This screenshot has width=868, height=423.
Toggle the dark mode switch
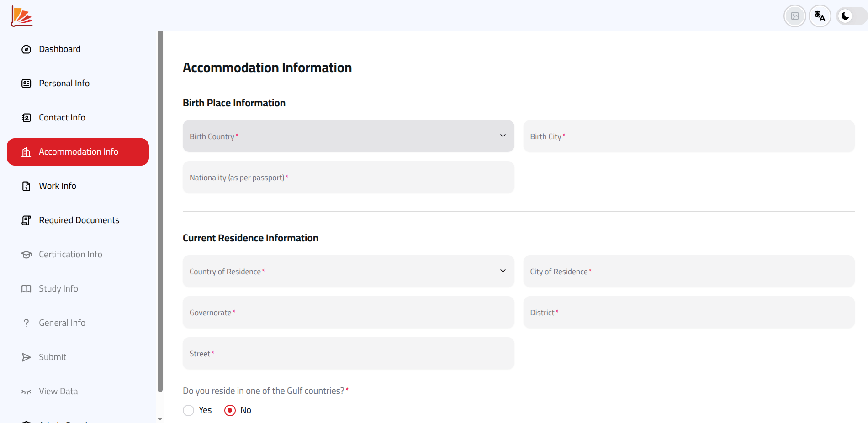click(852, 16)
